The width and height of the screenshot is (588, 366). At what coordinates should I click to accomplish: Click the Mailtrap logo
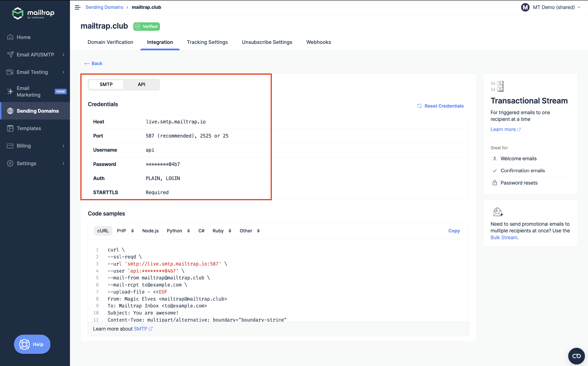tap(33, 14)
